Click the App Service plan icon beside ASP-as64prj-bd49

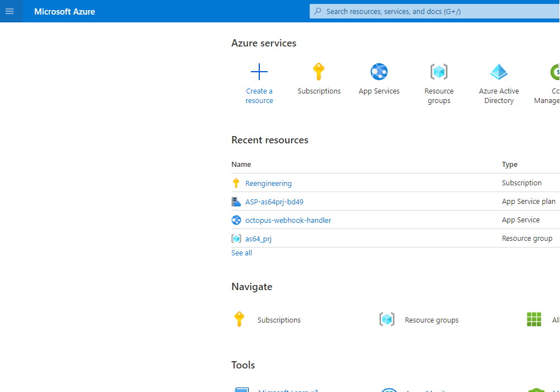[x=236, y=202]
